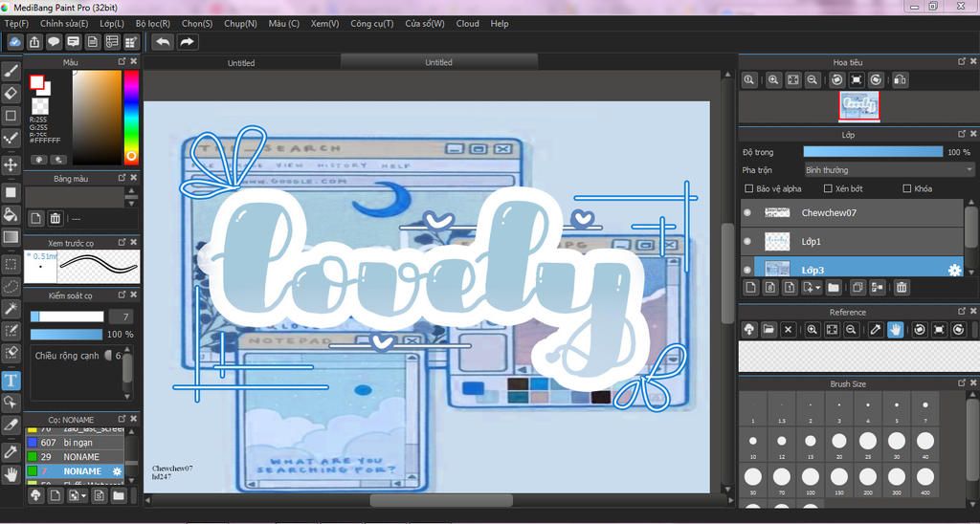The image size is (980, 524).
Task: Open the Công cụ(T) menu
Action: pyautogui.click(x=372, y=24)
